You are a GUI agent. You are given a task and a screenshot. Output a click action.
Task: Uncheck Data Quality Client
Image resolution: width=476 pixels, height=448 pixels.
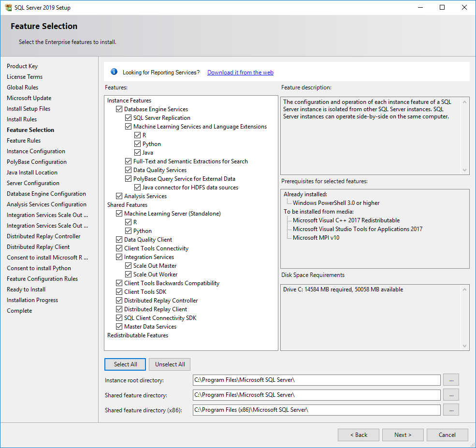[119, 240]
